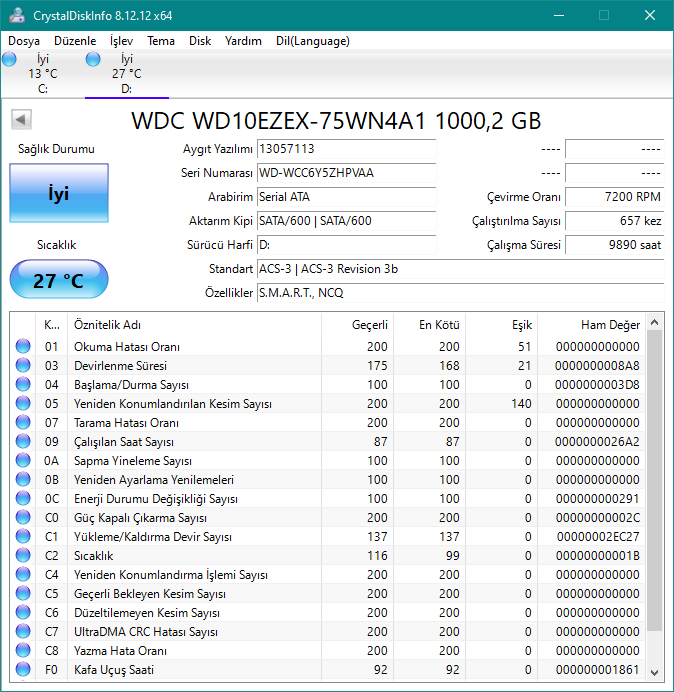Click status orb for Tarama Hatası Oranı

point(23,422)
